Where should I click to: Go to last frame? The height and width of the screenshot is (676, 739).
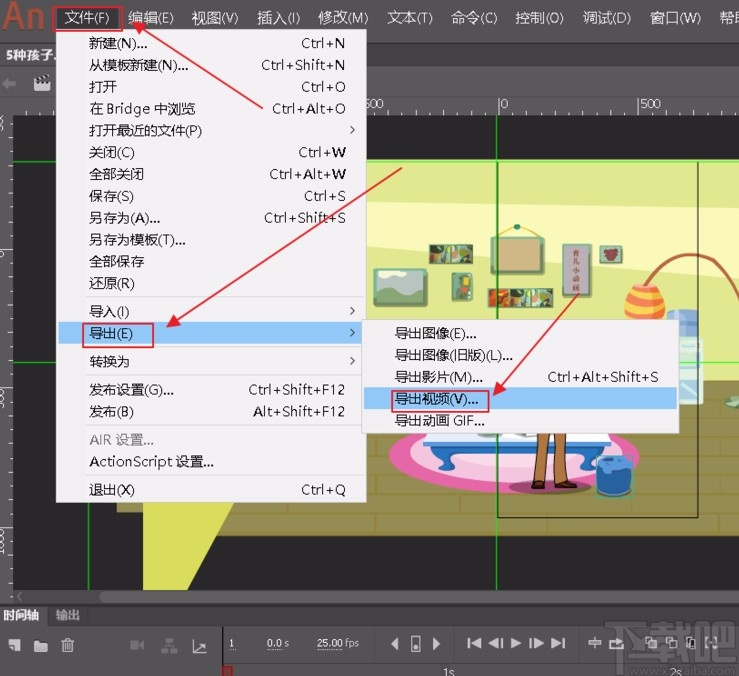click(558, 643)
